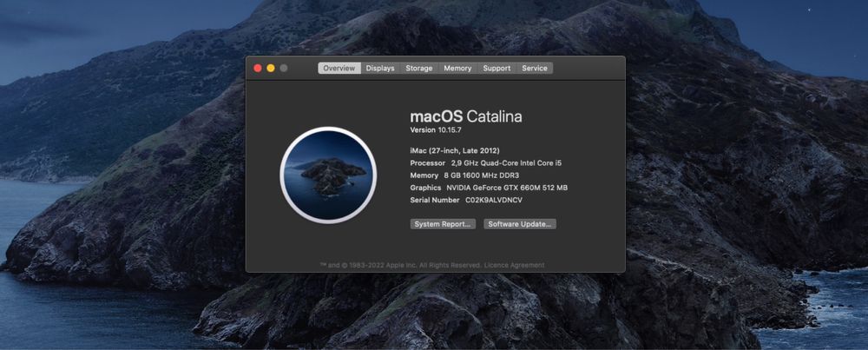This screenshot has width=868, height=350.
Task: Click serial number C02K9ALVDNCV
Action: (x=494, y=200)
